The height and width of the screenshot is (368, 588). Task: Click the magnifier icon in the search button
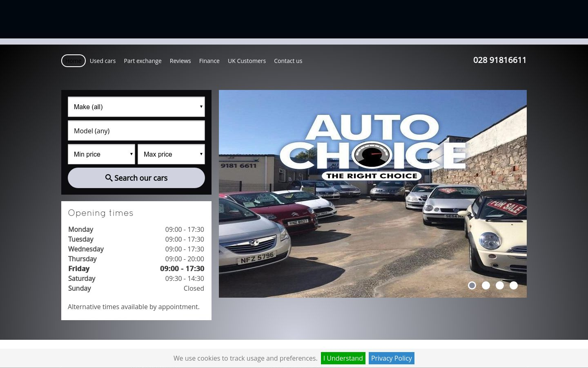pos(109,178)
